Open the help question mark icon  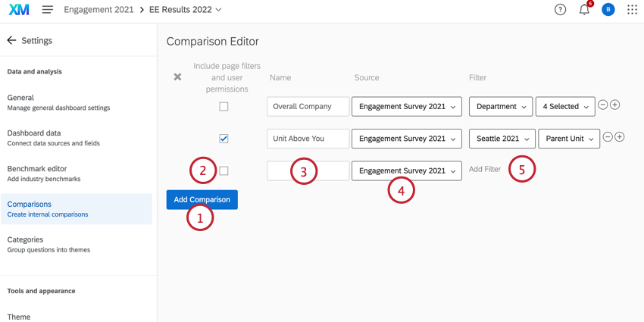[560, 10]
